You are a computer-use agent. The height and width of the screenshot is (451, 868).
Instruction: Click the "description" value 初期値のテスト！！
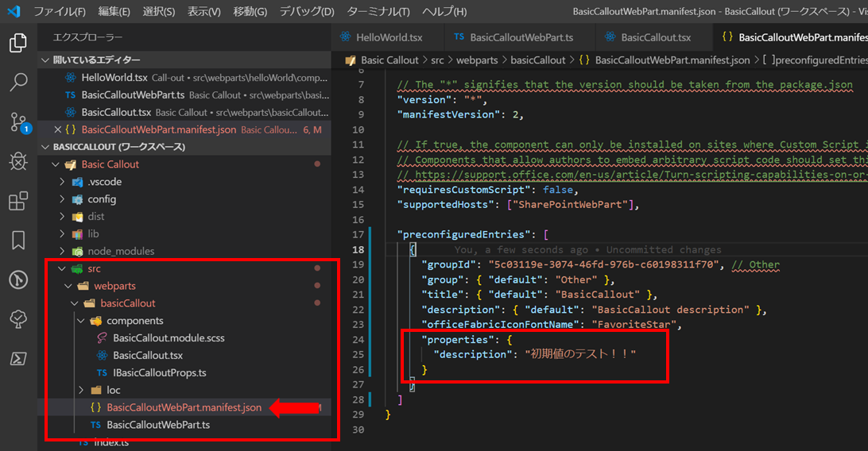tap(581, 353)
